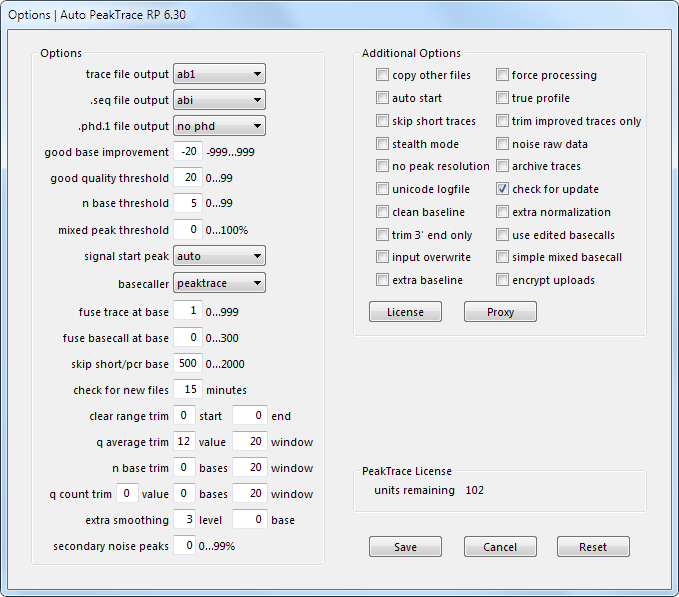Click the good base improvement field
679x597 pixels.
[x=188, y=151]
